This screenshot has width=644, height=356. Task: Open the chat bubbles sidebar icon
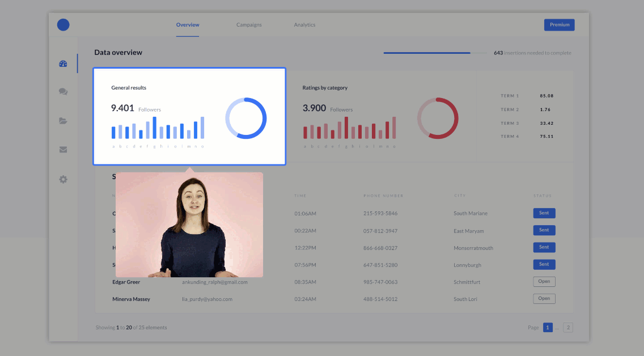pyautogui.click(x=63, y=92)
